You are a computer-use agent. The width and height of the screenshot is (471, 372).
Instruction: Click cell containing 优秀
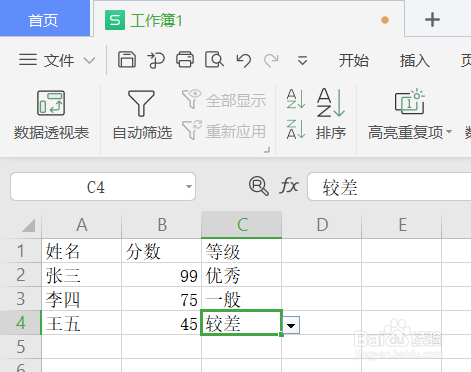click(x=242, y=275)
